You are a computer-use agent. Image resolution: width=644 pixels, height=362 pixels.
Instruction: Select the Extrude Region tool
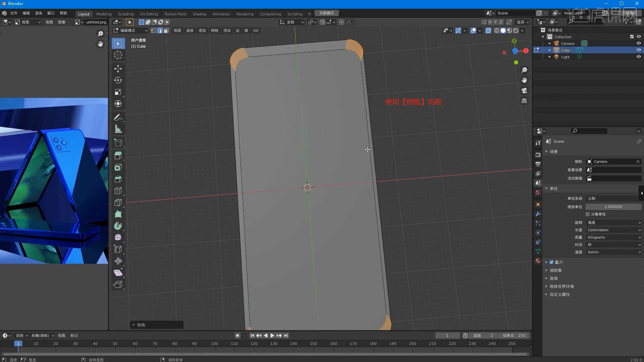[x=118, y=156]
